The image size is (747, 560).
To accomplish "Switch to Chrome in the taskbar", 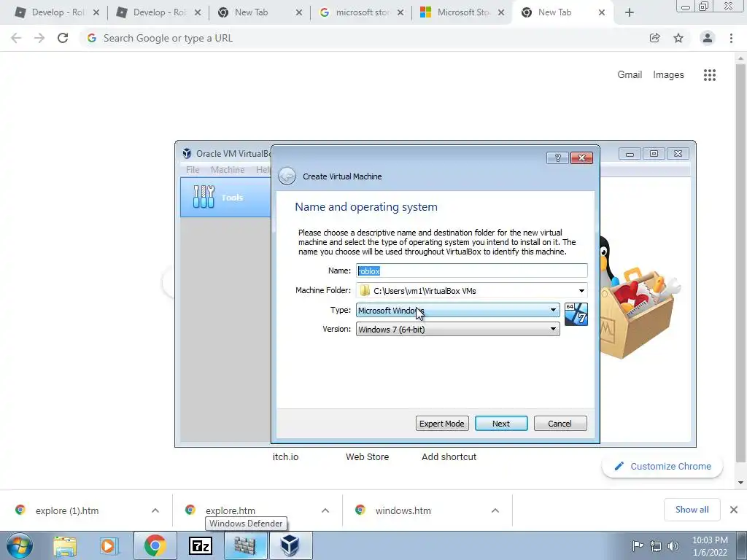I will pyautogui.click(x=155, y=545).
